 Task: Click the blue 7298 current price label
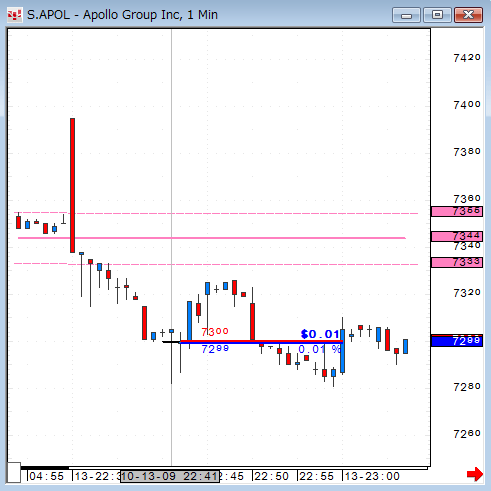(457, 341)
